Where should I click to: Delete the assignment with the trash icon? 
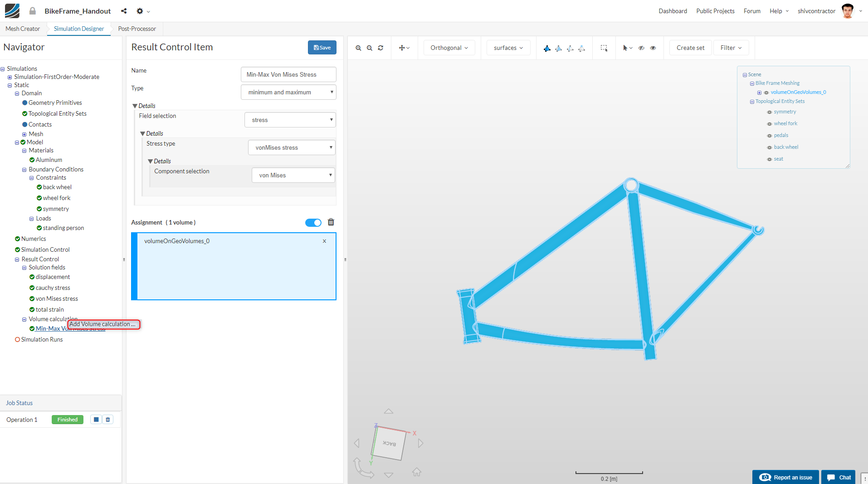pyautogui.click(x=331, y=222)
